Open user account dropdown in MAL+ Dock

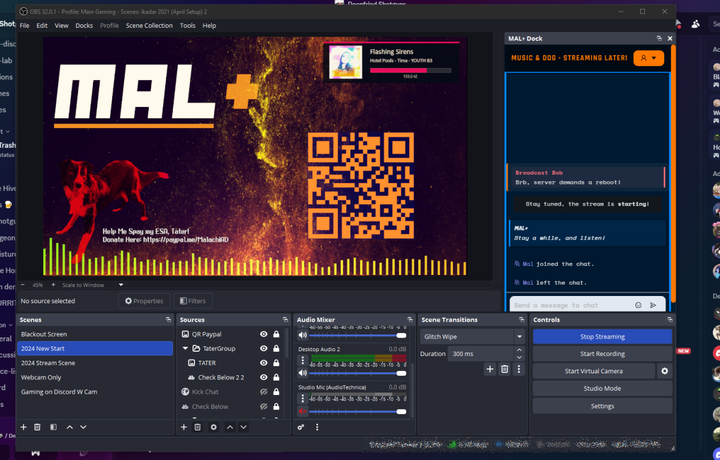(x=649, y=58)
